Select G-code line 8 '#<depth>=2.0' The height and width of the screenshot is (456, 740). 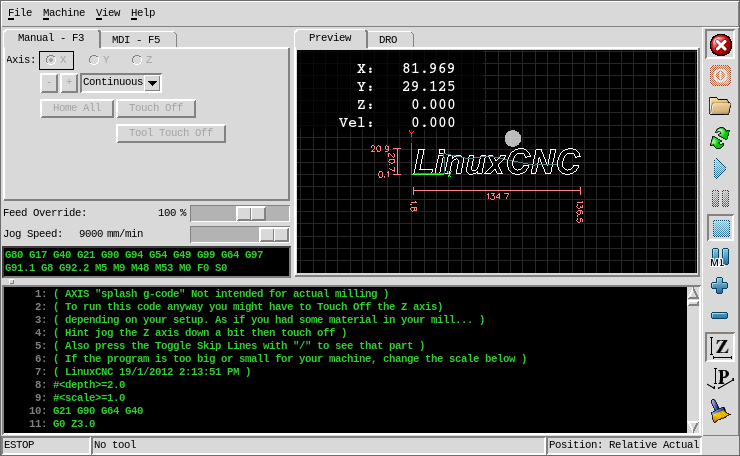point(89,385)
